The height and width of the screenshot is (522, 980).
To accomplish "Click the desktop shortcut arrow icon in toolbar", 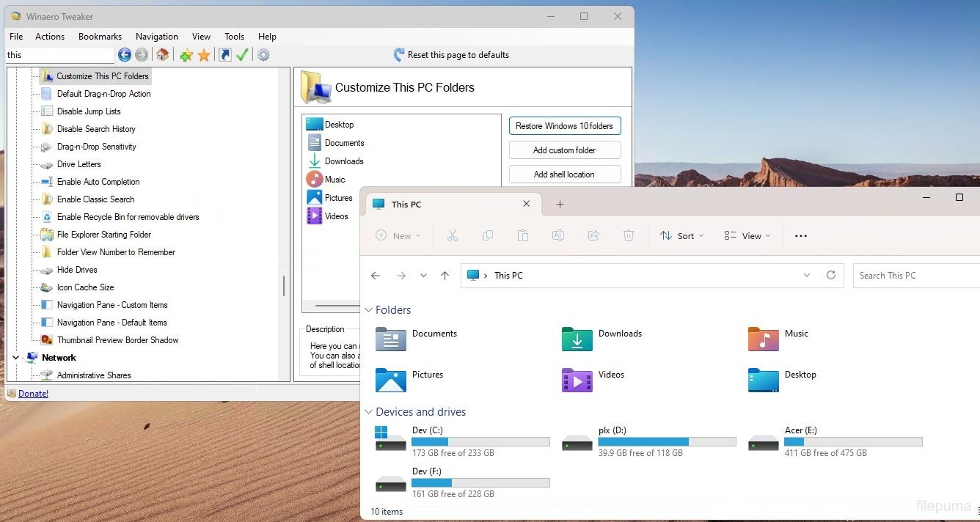I will [x=225, y=55].
